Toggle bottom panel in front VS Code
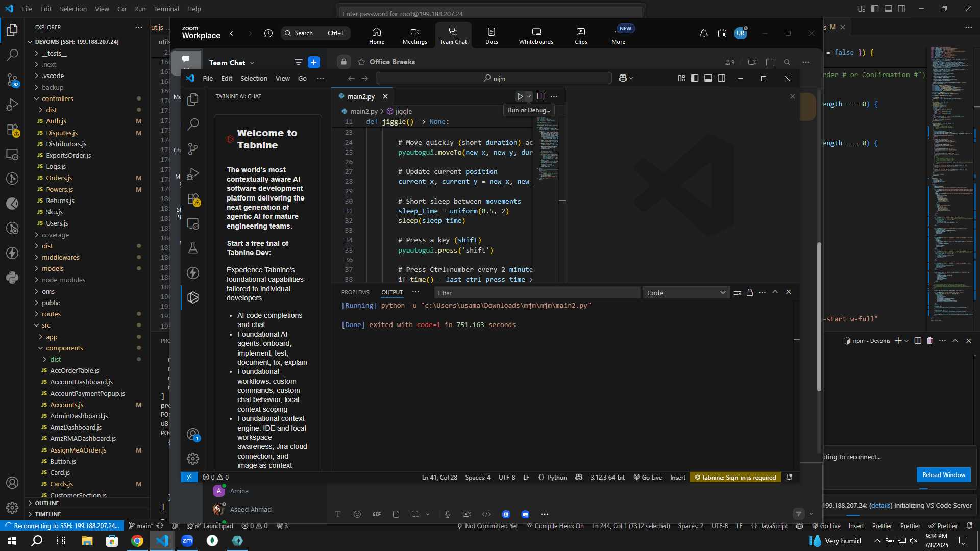This screenshot has height=551, width=980. pyautogui.click(x=708, y=78)
